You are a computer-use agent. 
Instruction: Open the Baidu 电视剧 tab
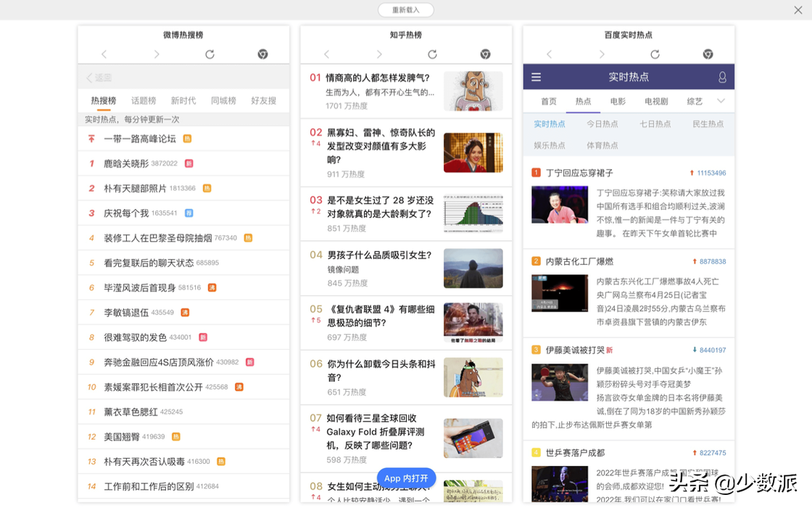656,101
